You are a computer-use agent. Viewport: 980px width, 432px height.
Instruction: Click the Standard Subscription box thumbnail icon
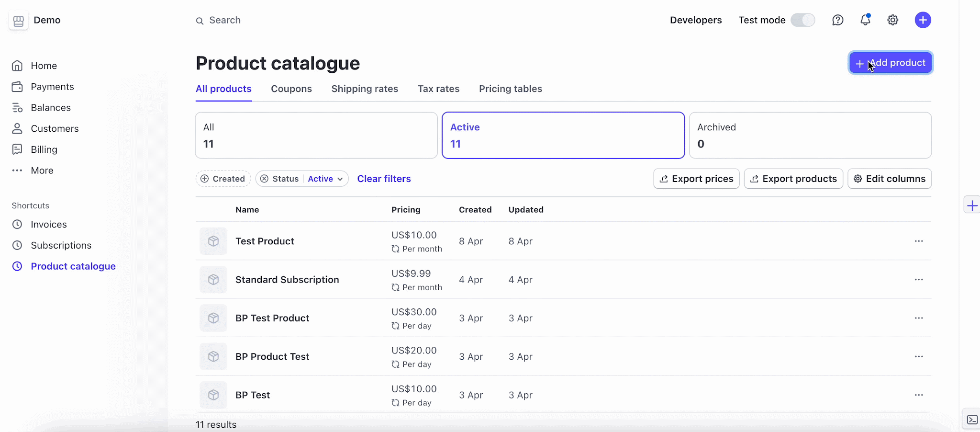213,279
